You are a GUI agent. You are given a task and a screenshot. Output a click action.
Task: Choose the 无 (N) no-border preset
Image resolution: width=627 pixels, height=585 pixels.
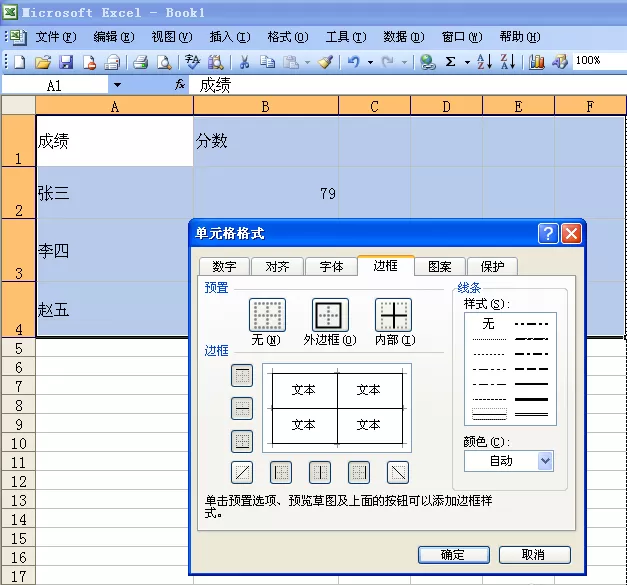(x=267, y=315)
